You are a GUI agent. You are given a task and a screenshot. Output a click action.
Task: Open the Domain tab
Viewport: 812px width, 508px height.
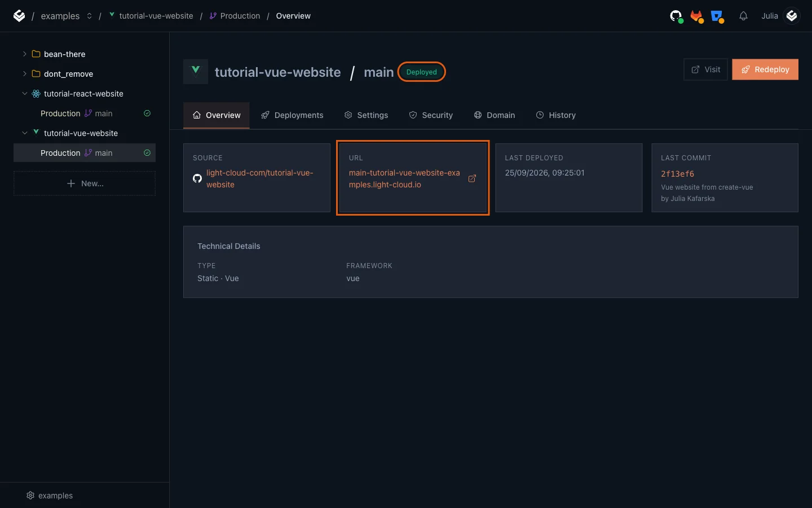point(495,115)
